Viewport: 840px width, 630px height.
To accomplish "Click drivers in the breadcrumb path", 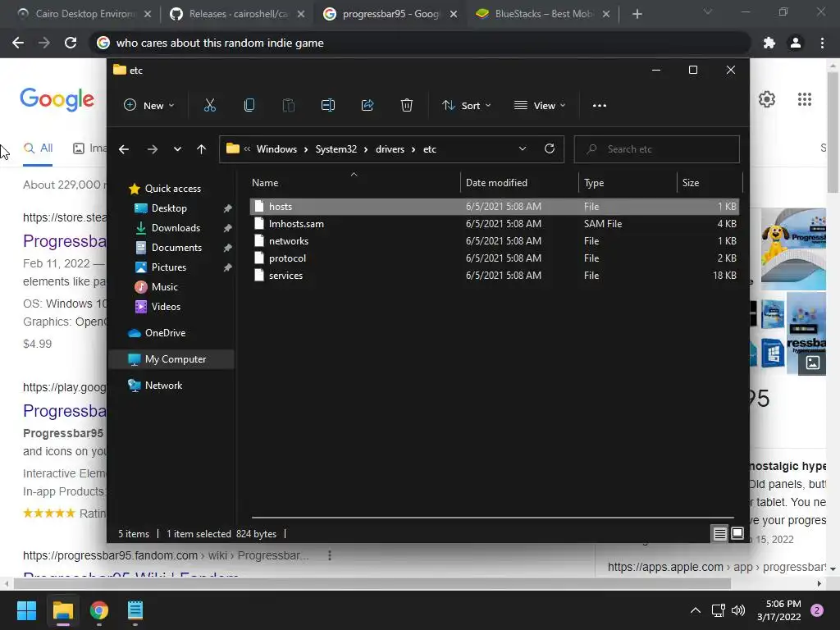I will tap(390, 149).
